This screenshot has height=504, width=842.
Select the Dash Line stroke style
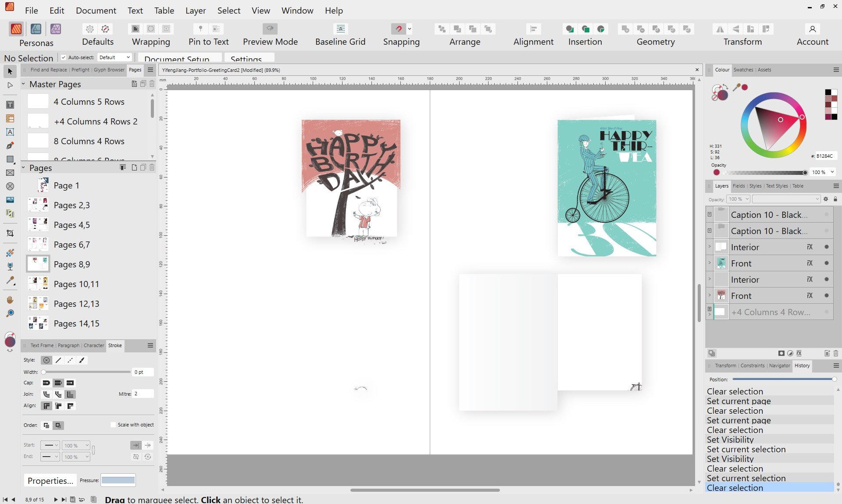(x=70, y=360)
